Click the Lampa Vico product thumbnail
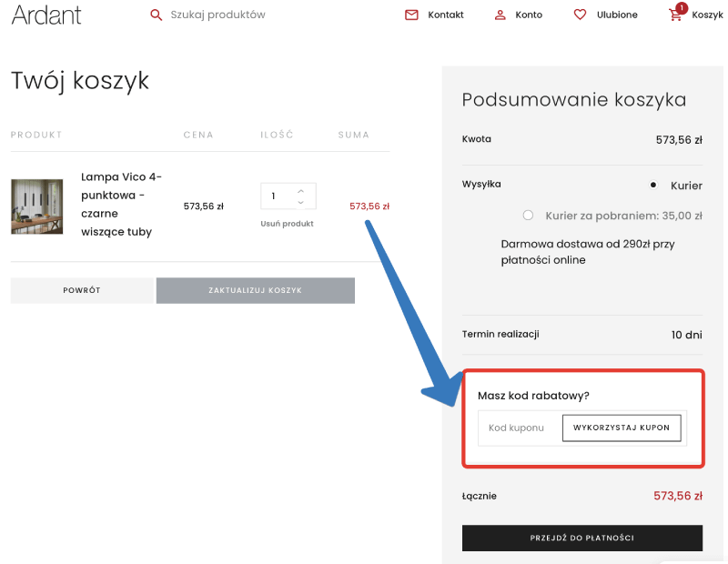Viewport: 728px width, 564px height. 36,206
